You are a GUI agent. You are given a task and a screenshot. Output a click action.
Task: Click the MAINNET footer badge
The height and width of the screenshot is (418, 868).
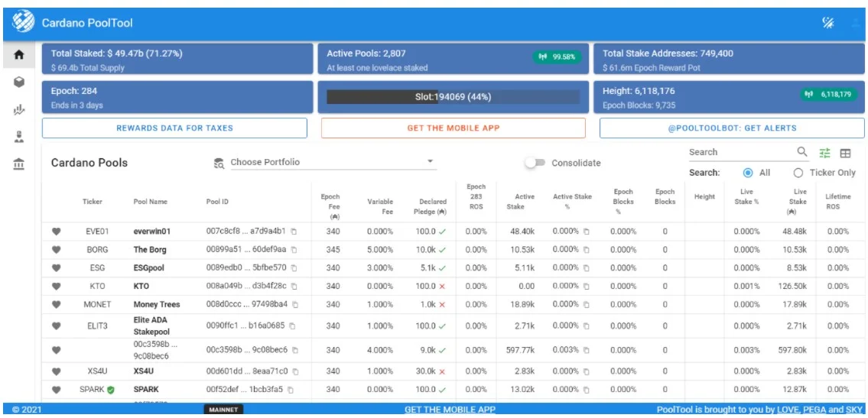(x=224, y=410)
